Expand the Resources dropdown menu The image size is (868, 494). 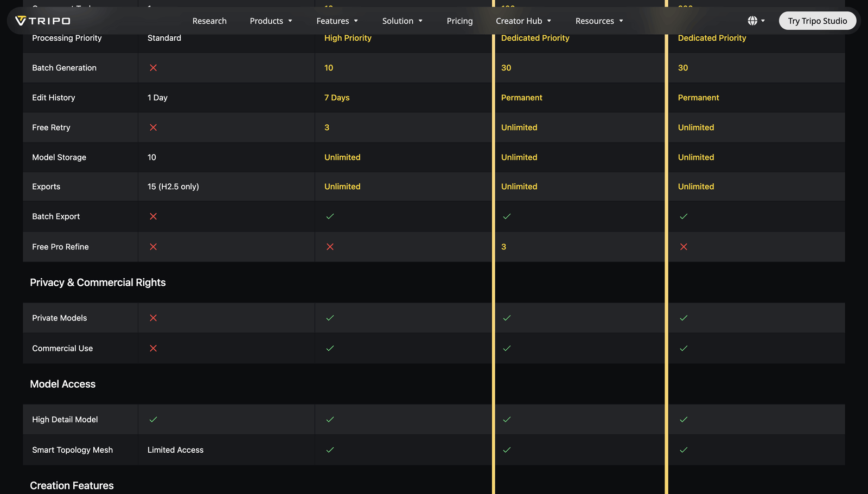599,21
